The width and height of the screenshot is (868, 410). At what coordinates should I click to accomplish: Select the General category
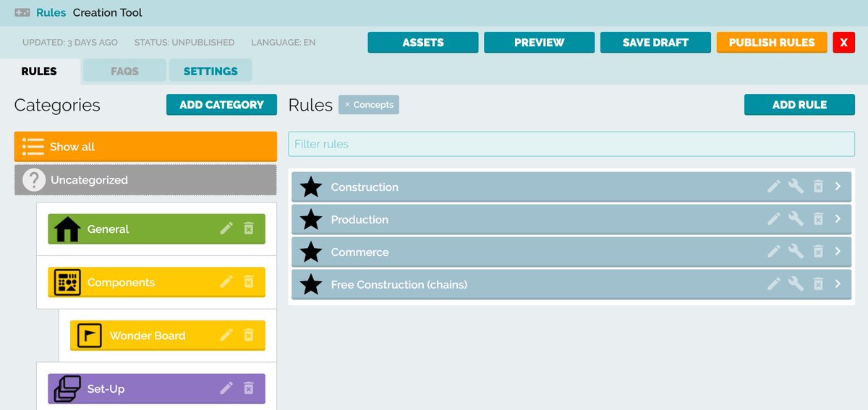(x=156, y=229)
